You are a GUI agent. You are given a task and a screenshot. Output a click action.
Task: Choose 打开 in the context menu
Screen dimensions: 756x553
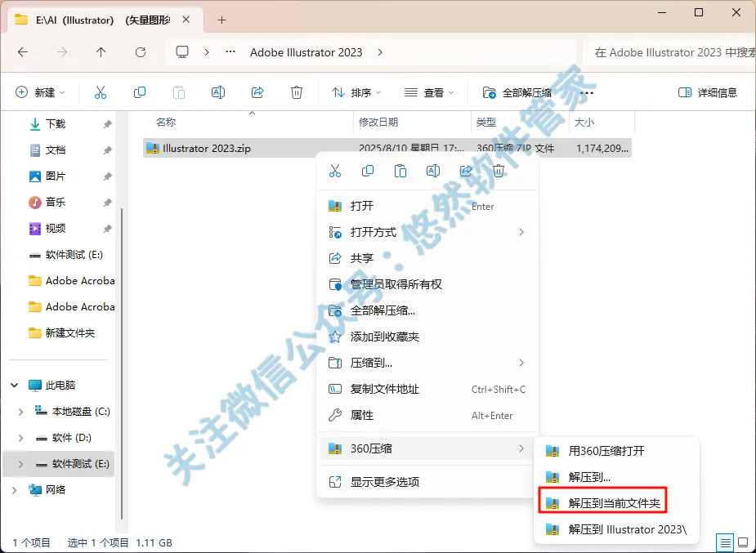tap(427, 206)
